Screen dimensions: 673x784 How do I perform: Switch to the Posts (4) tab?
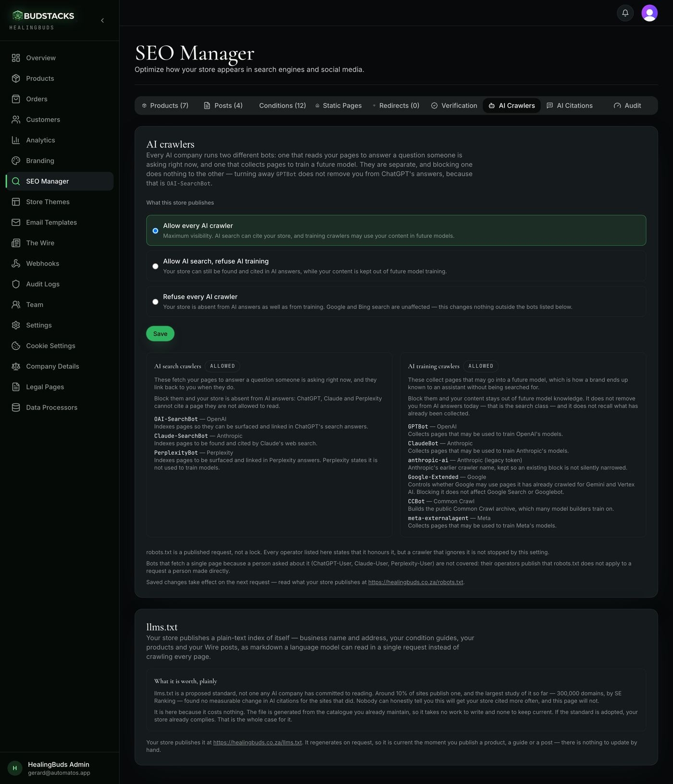click(223, 106)
